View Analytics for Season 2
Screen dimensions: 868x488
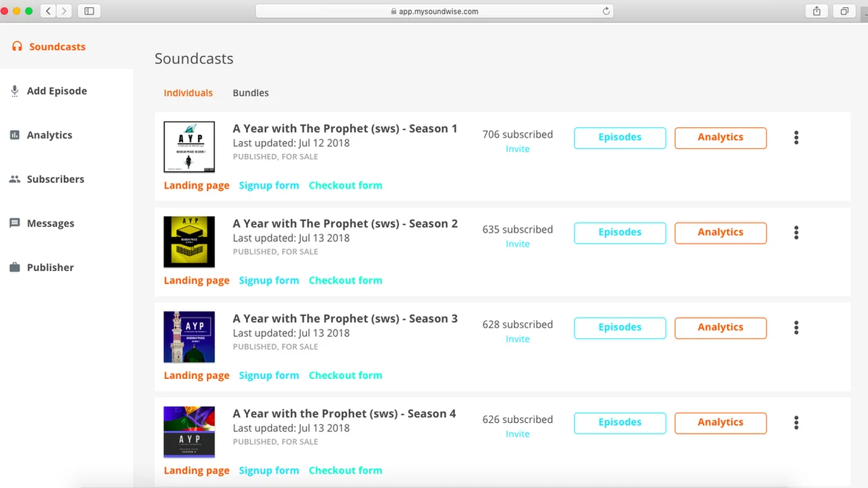coord(720,233)
